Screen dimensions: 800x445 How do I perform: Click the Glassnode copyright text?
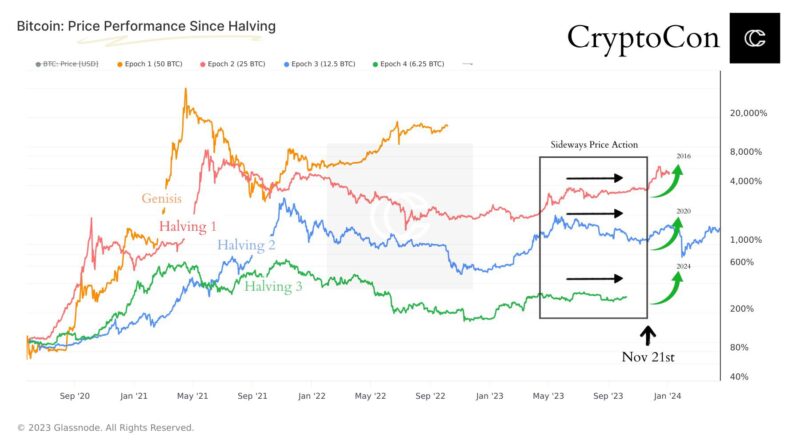(106, 427)
